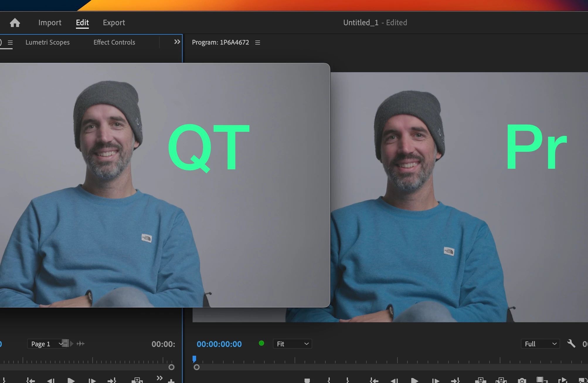Step forward one frame in Source monitor
The image size is (588, 383).
click(92, 380)
